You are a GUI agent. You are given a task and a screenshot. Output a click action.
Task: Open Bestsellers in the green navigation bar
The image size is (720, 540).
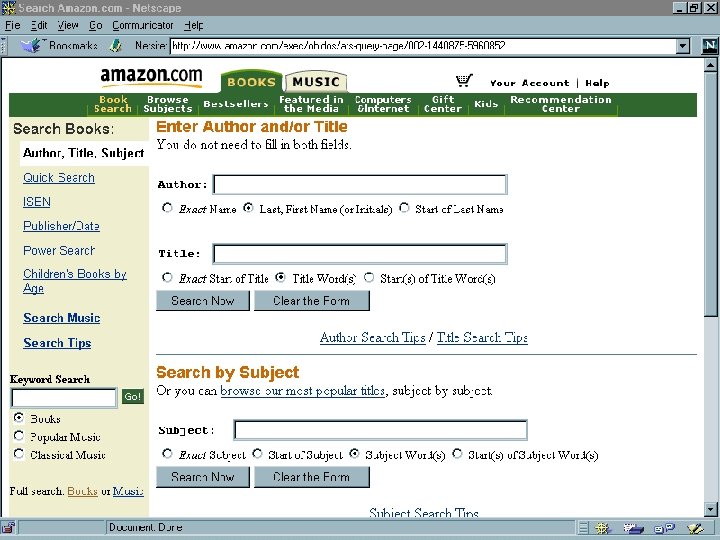point(236,104)
